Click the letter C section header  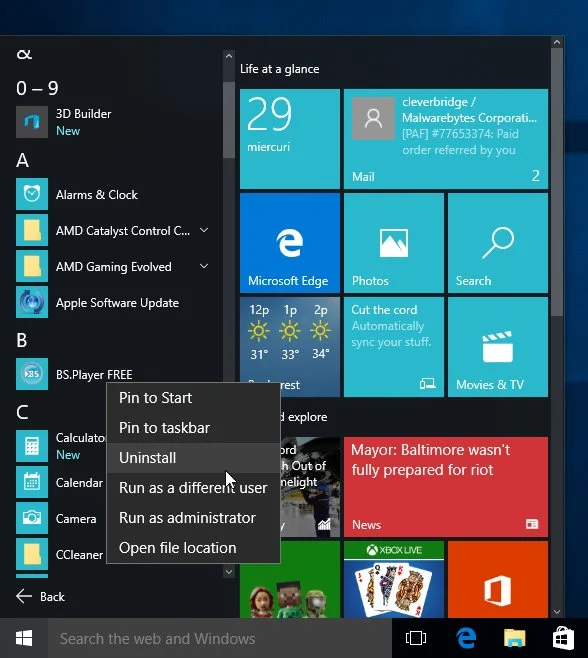point(22,412)
